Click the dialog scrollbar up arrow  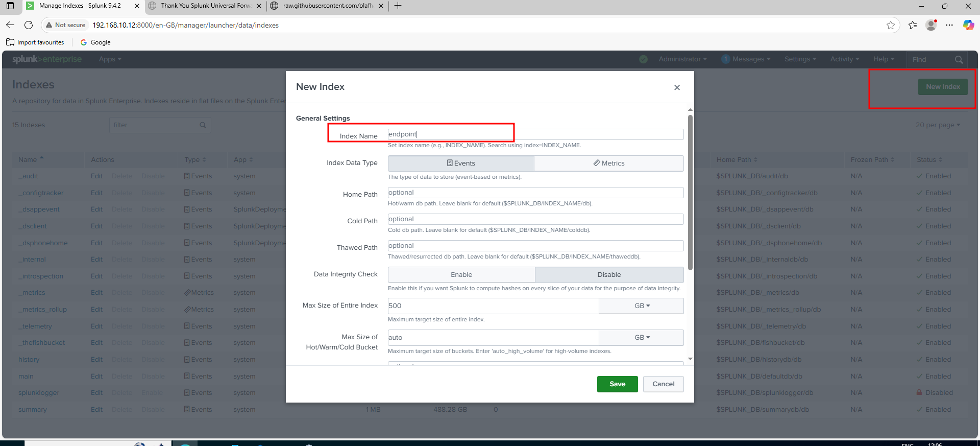tap(690, 110)
